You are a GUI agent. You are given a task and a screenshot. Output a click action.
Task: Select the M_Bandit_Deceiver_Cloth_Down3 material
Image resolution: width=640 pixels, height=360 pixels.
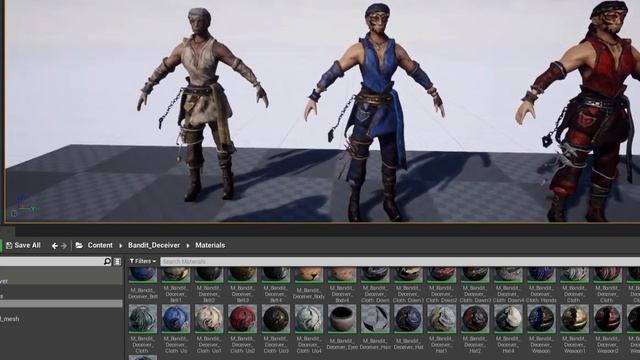pyautogui.click(x=475, y=284)
